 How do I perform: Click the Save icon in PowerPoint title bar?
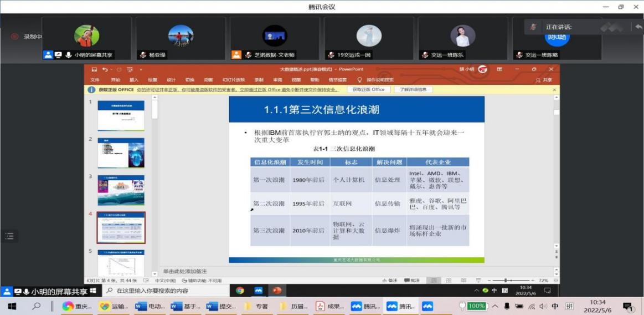(95, 69)
